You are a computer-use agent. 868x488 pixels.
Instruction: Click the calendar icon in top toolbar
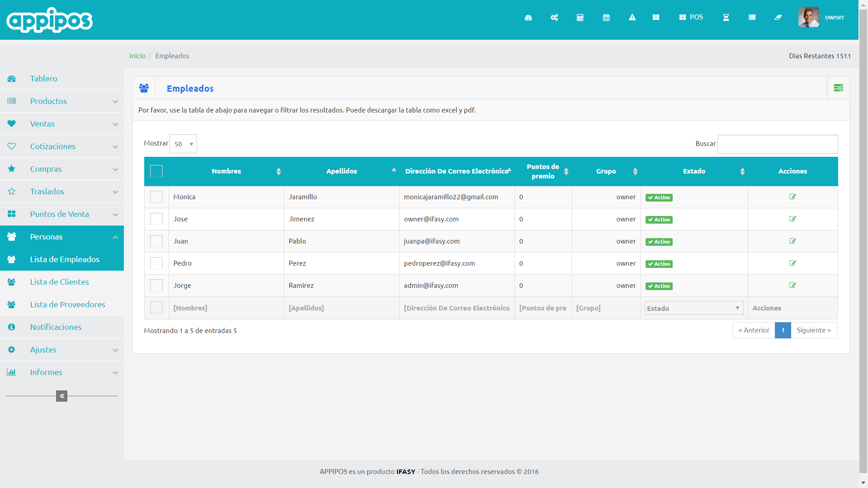pos(606,18)
